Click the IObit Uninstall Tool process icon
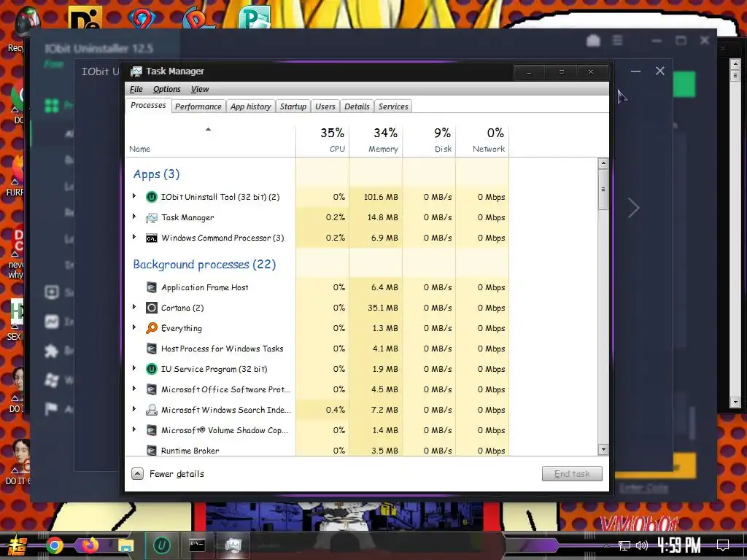 (x=152, y=197)
